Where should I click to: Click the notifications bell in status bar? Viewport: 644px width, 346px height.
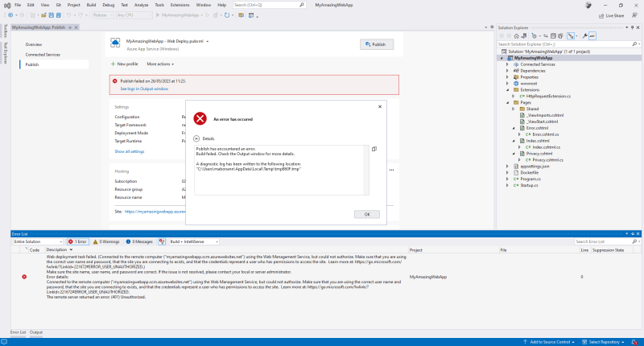(x=634, y=342)
